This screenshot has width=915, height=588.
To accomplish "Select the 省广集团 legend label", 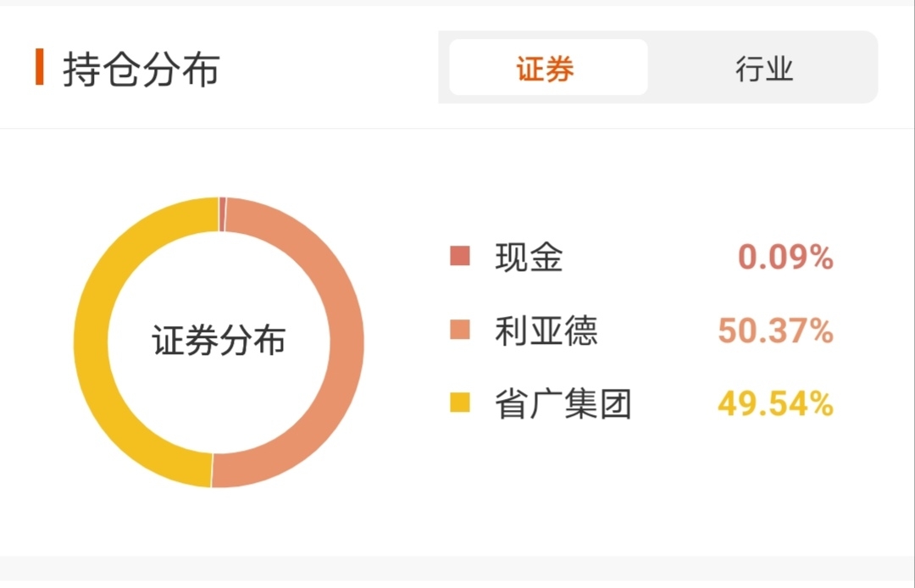I will tap(563, 403).
